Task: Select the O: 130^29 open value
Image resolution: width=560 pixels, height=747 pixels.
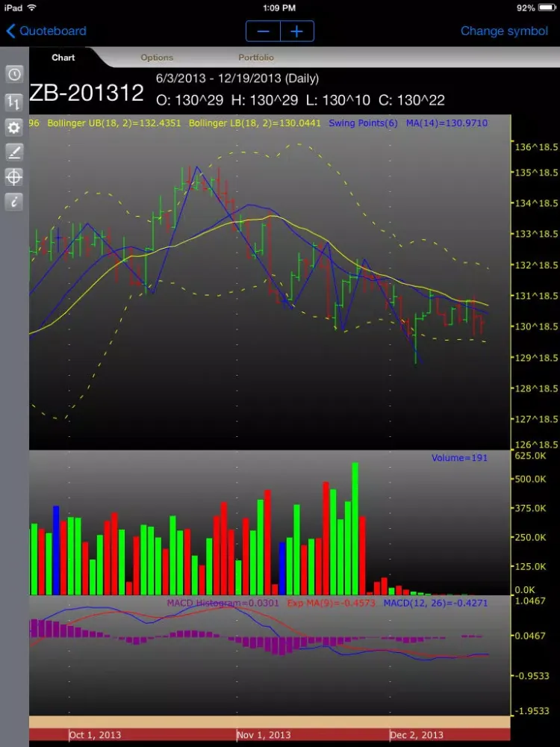Action: 190,100
